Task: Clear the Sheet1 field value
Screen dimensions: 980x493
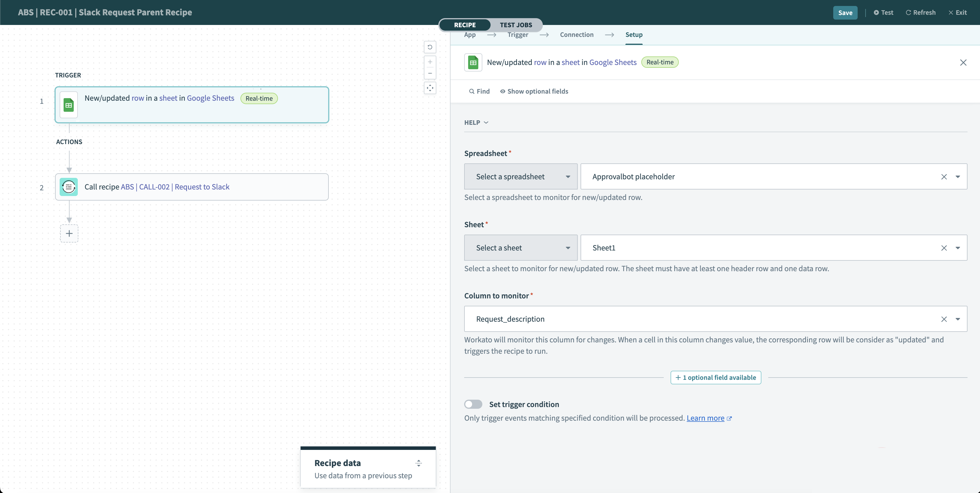Action: pos(944,247)
